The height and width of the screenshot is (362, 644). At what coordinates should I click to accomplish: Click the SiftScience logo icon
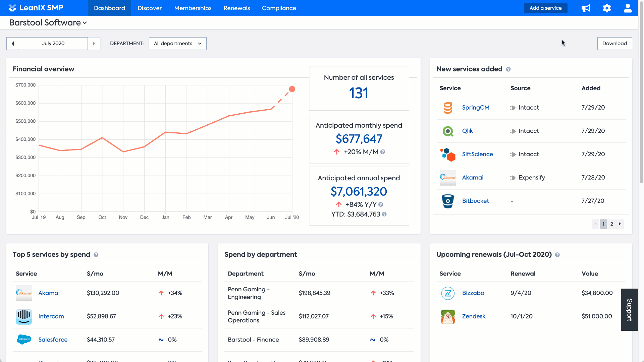(448, 155)
